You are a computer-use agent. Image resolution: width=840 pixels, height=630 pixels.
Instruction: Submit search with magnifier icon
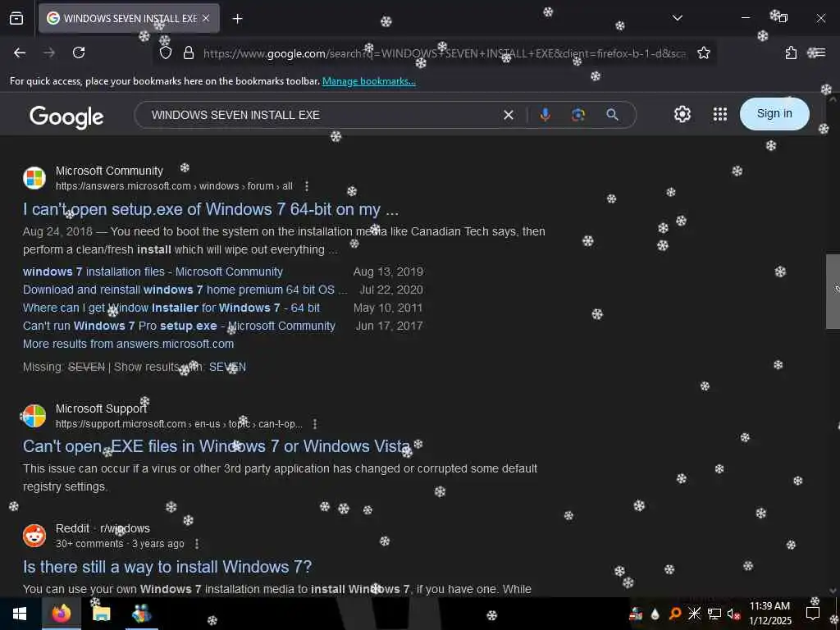coord(612,115)
